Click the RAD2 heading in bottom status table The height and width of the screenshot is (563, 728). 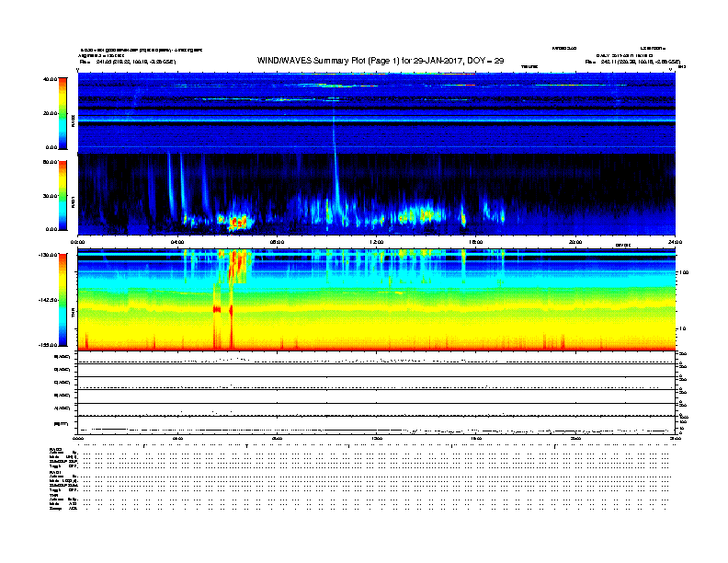tap(56, 450)
